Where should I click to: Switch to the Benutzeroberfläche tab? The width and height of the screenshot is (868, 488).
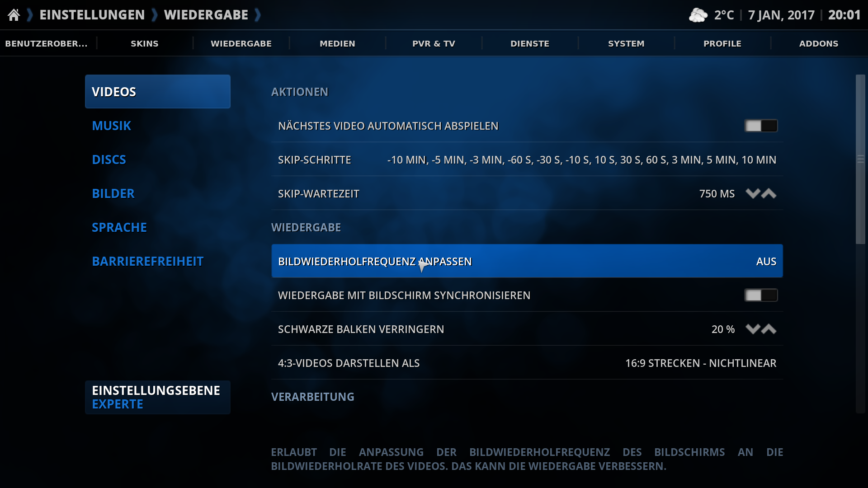click(47, 43)
